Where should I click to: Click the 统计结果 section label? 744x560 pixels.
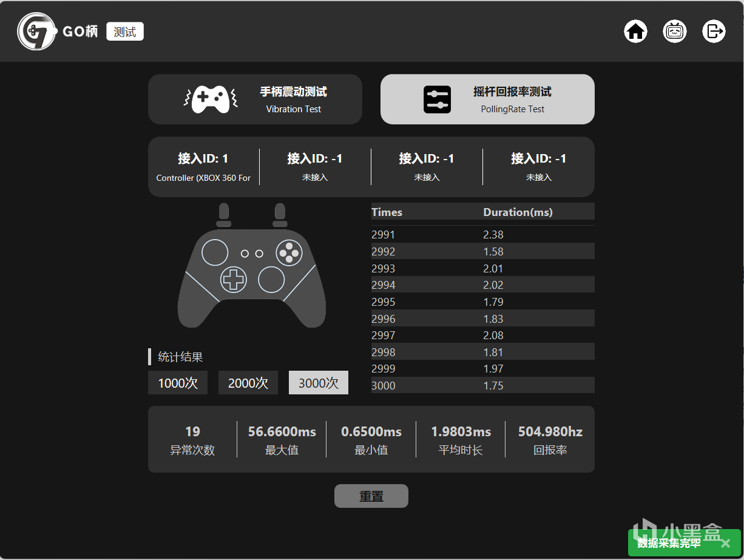tap(180, 357)
